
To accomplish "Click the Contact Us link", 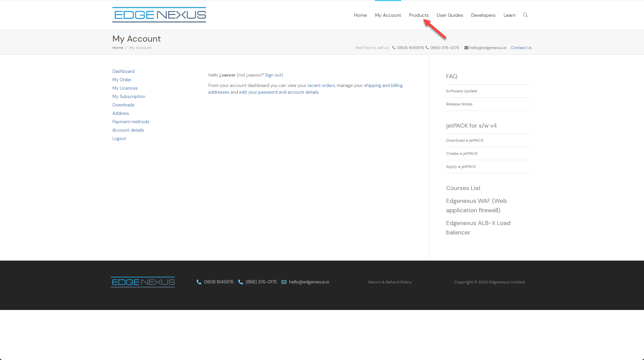I will pyautogui.click(x=521, y=48).
